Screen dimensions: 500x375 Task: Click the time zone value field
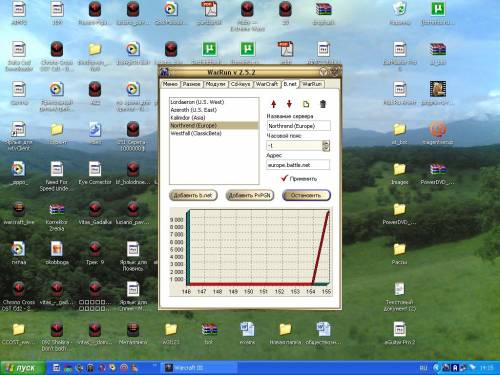coord(294,146)
